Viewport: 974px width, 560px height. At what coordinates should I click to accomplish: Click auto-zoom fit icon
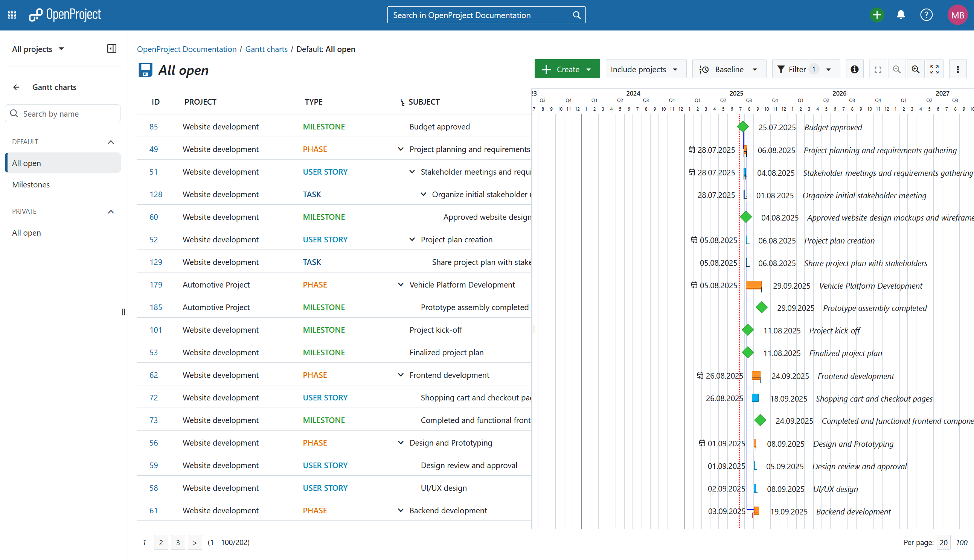coord(878,69)
